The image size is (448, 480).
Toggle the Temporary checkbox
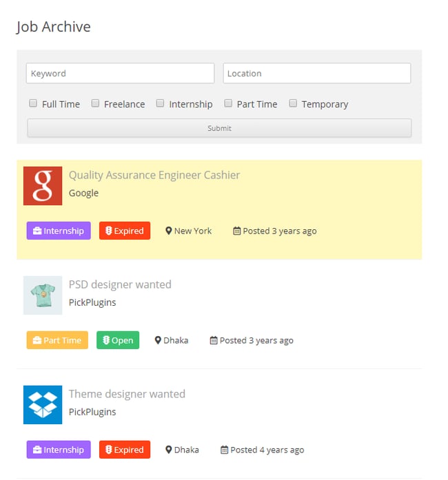pyautogui.click(x=293, y=104)
